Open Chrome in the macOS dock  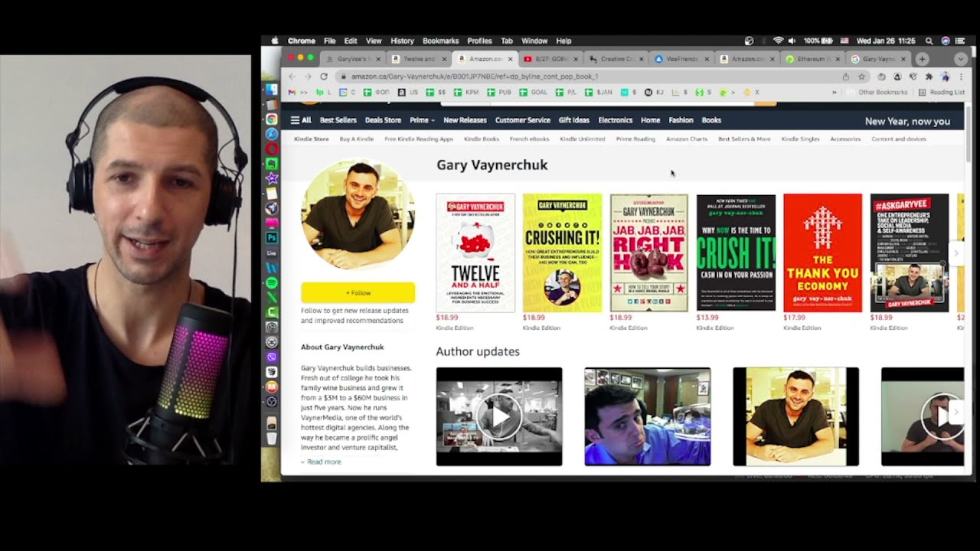(271, 119)
